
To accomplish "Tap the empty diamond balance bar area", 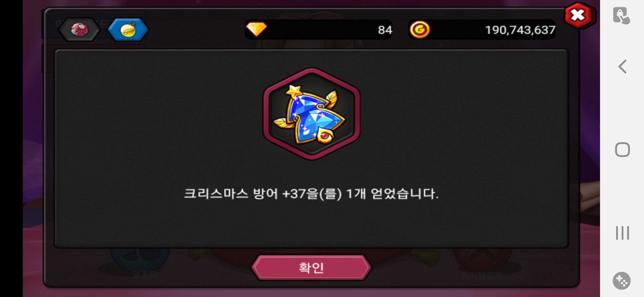I will tap(322, 29).
